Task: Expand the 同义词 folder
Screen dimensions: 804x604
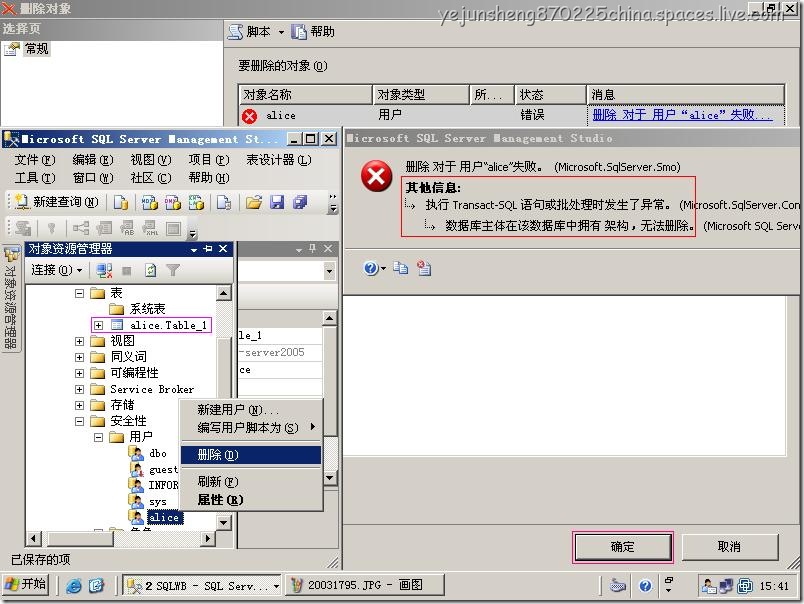Action: pos(79,357)
